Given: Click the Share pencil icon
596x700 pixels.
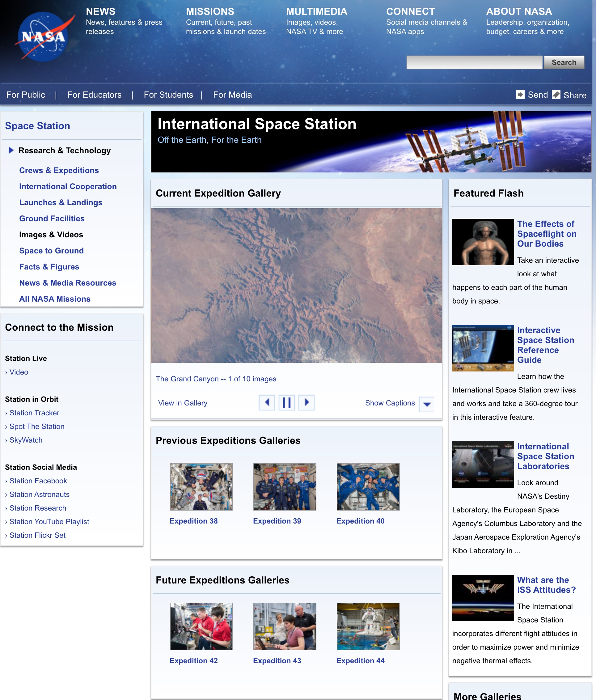Looking at the screenshot, I should tap(556, 95).
